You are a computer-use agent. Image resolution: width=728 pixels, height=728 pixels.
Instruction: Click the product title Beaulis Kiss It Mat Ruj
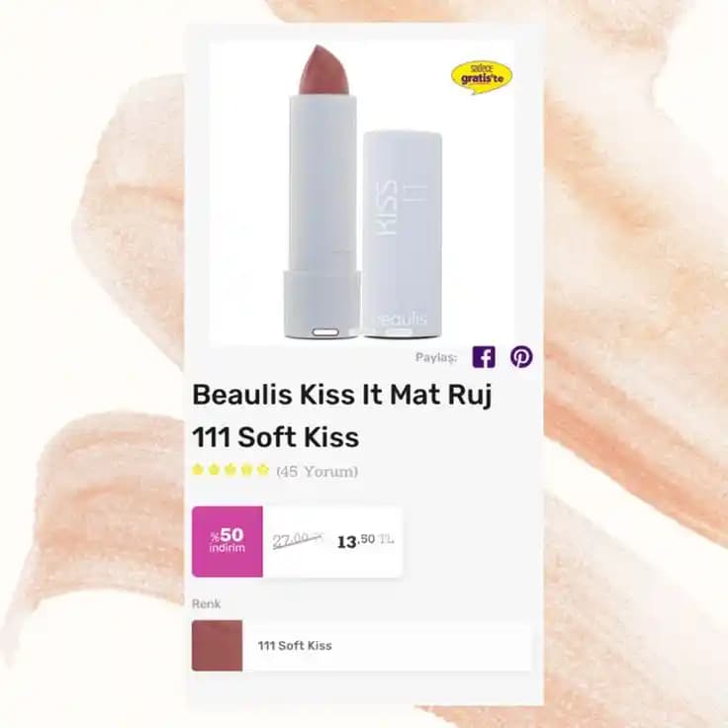(x=342, y=395)
